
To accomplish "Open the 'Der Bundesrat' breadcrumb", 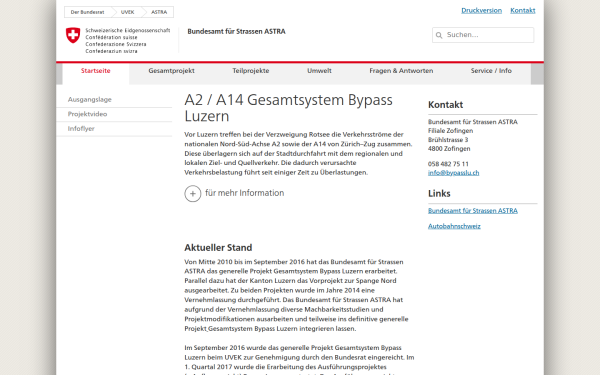I will (87, 12).
